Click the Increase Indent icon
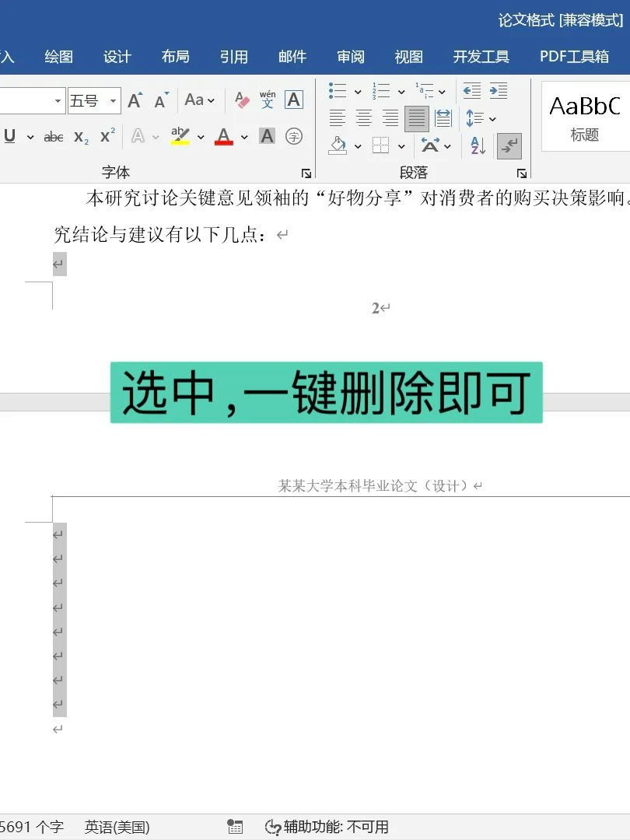630x840 pixels. point(499,91)
